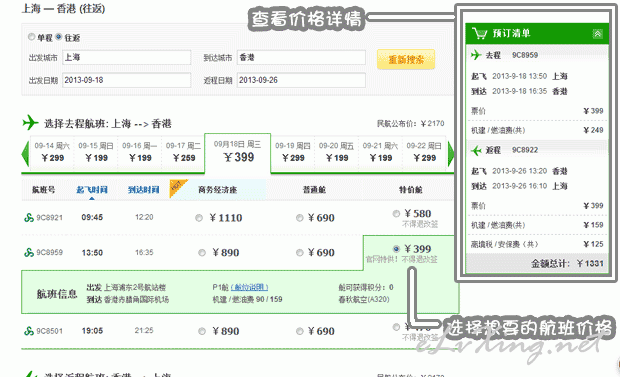Click the 航班号 column header

pos(43,190)
